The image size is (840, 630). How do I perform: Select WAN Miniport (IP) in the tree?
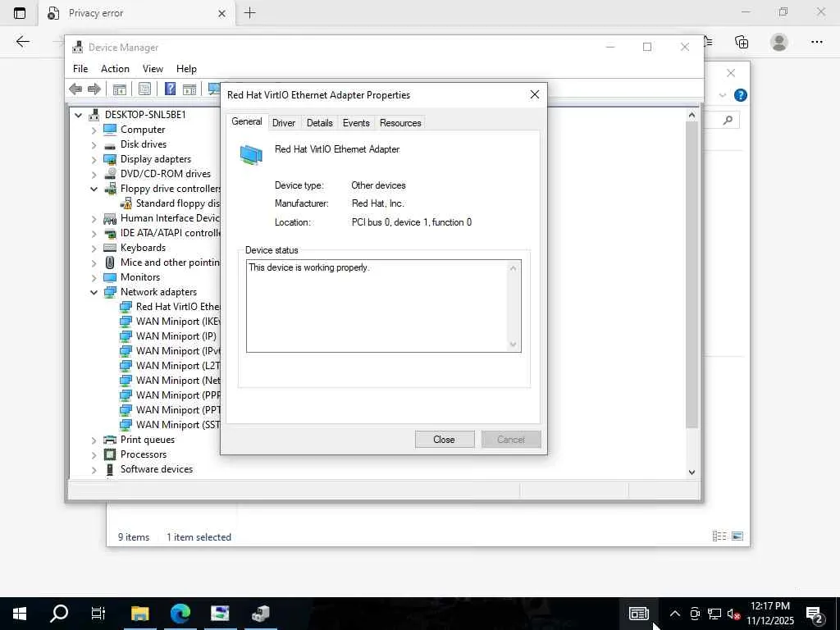pyautogui.click(x=176, y=336)
